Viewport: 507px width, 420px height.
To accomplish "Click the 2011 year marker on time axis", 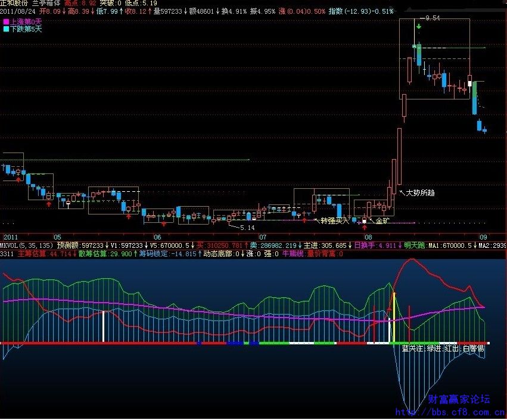I will 8,236.
